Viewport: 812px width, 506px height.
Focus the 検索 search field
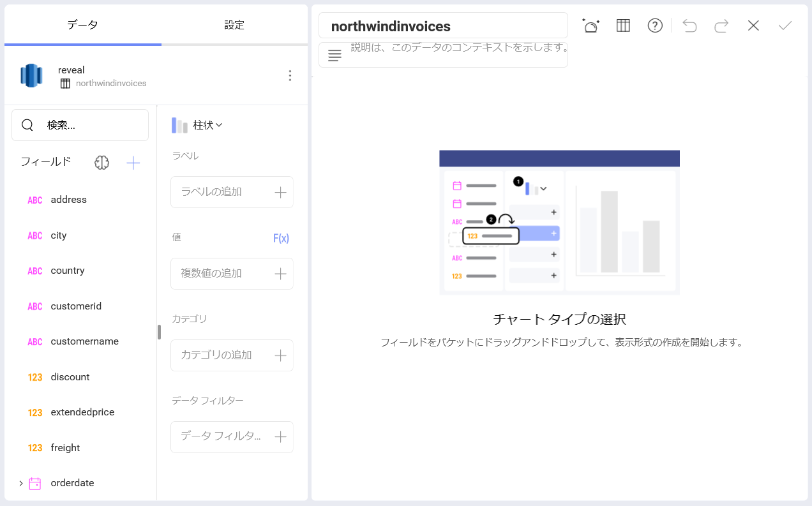(80, 125)
